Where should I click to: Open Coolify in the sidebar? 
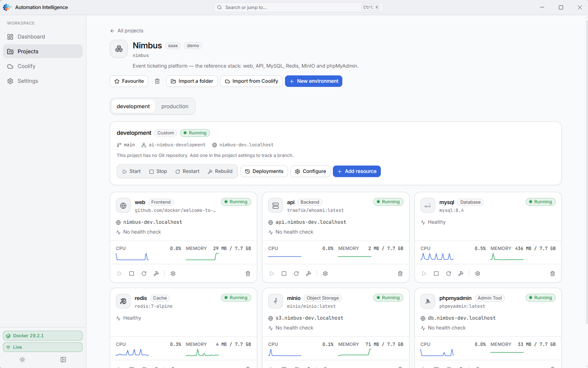pyautogui.click(x=43, y=66)
